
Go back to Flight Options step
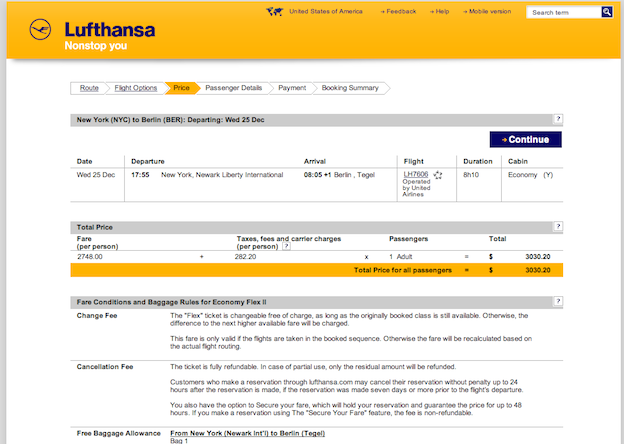(x=136, y=88)
